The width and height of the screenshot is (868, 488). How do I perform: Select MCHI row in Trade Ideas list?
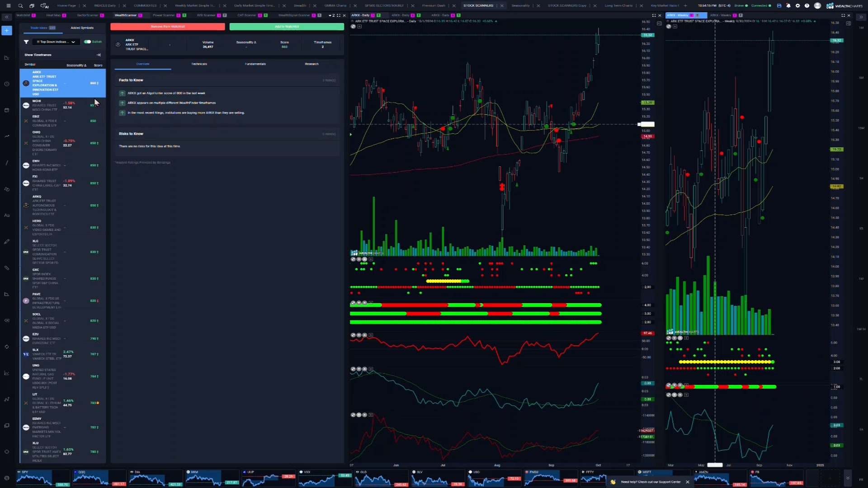(63, 105)
